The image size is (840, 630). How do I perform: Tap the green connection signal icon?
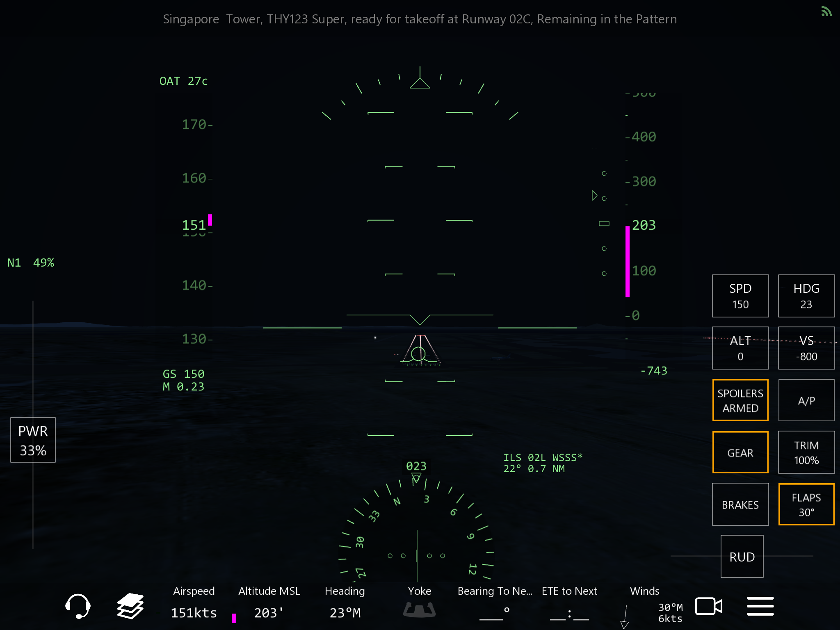826,11
